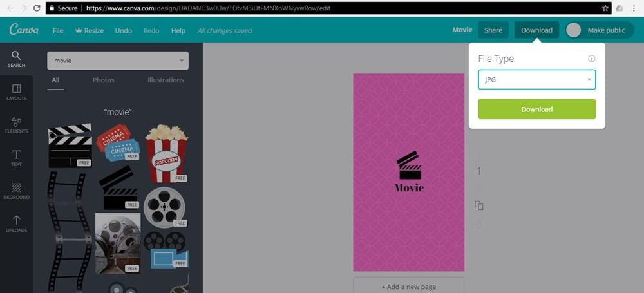Add the film reels photo
This screenshot has width=644, height=293.
click(117, 243)
